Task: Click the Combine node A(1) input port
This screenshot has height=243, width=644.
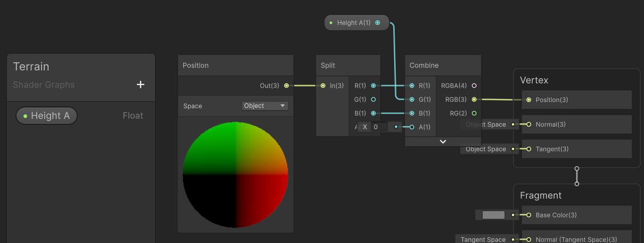Action: [412, 127]
